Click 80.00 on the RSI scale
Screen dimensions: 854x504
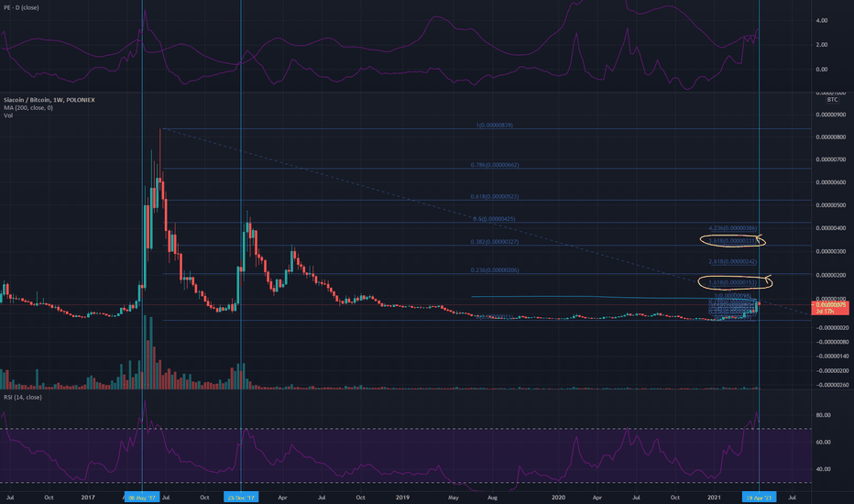click(823, 415)
